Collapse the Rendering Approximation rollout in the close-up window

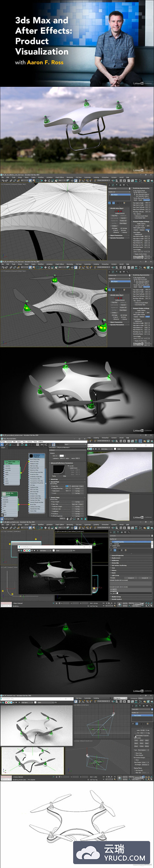click(x=141, y=188)
